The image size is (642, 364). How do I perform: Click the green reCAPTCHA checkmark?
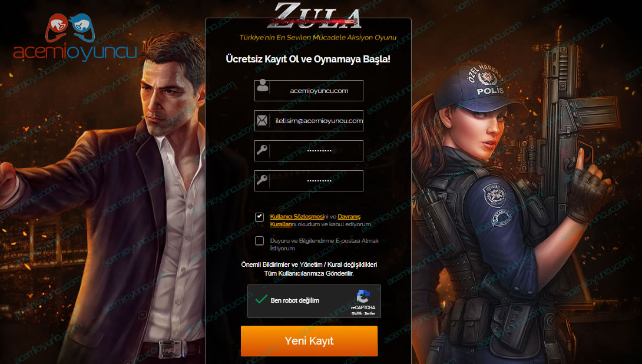(262, 299)
